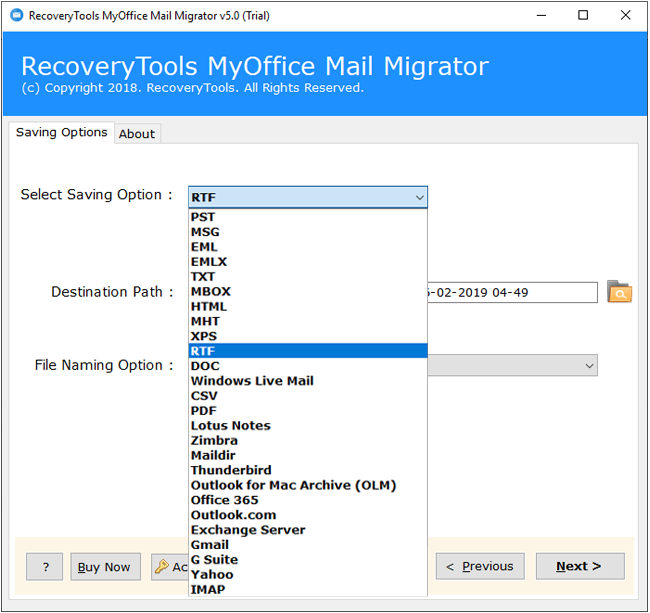This screenshot has height=613, width=650.
Task: Click the folder browse icon for destination
Action: coord(619,292)
